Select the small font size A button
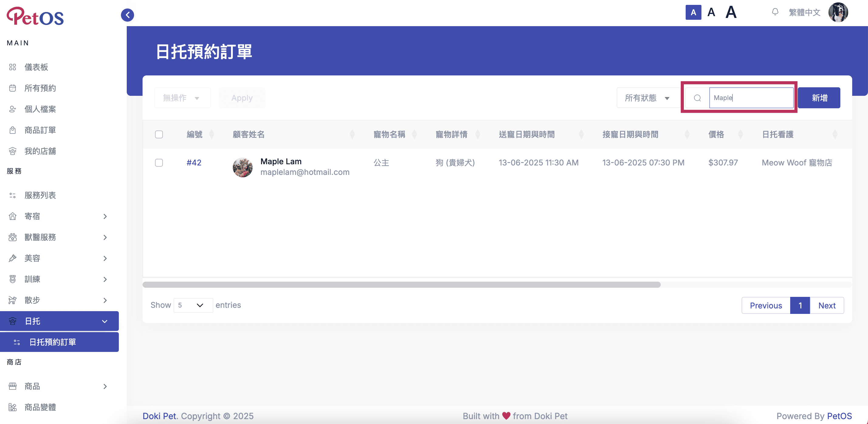The width and height of the screenshot is (868, 424). 693,12
